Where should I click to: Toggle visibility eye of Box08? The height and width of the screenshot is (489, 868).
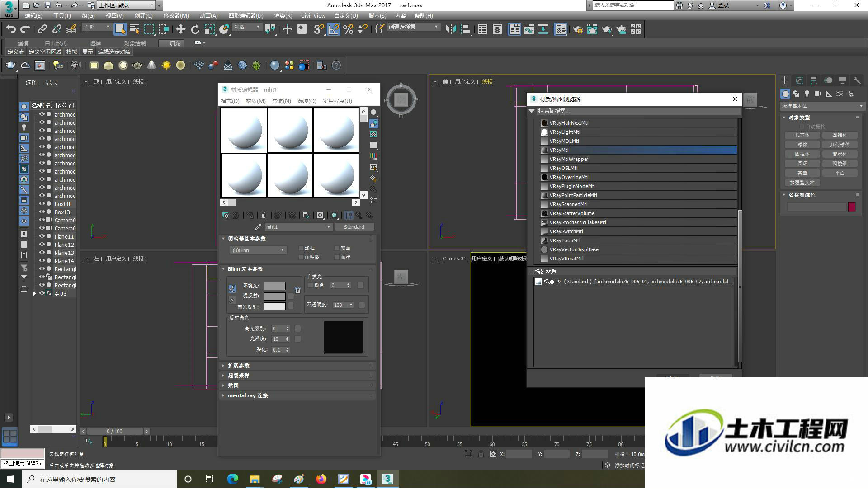tap(42, 204)
